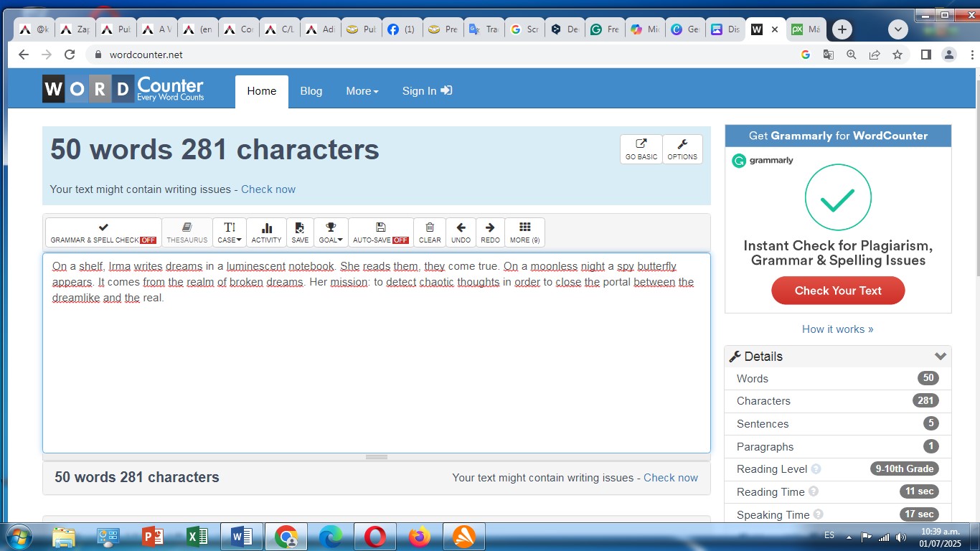The height and width of the screenshot is (551, 980).
Task: Click the Sentences count row
Action: [838, 424]
